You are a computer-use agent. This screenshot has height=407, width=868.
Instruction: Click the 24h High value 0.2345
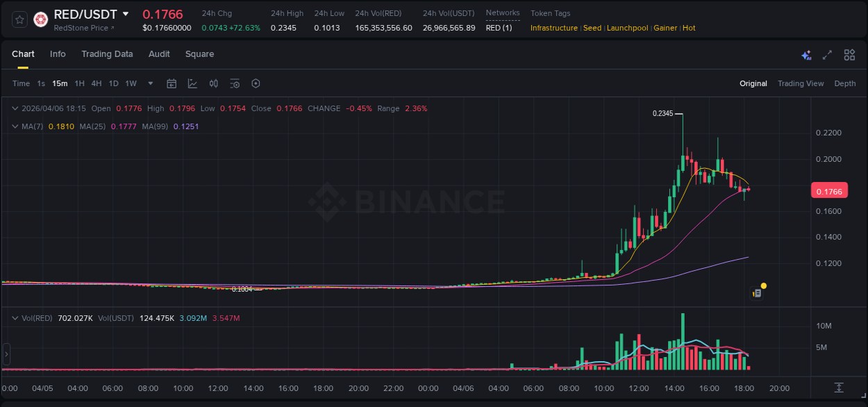[x=283, y=28]
